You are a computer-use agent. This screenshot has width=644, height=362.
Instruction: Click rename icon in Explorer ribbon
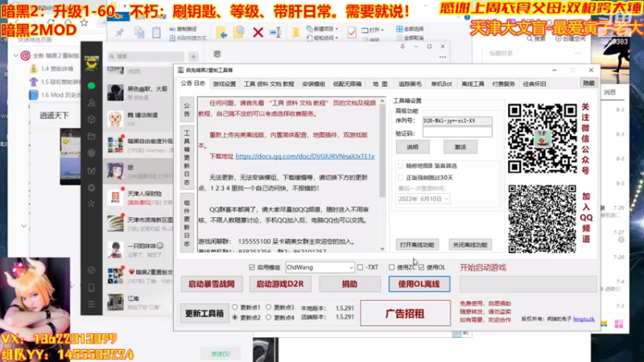pyautogui.click(x=275, y=32)
